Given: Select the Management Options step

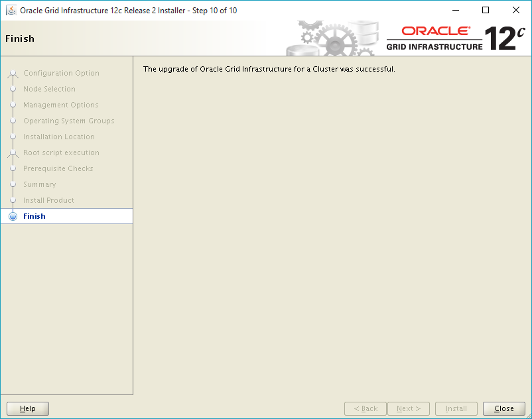Looking at the screenshot, I should 61,105.
